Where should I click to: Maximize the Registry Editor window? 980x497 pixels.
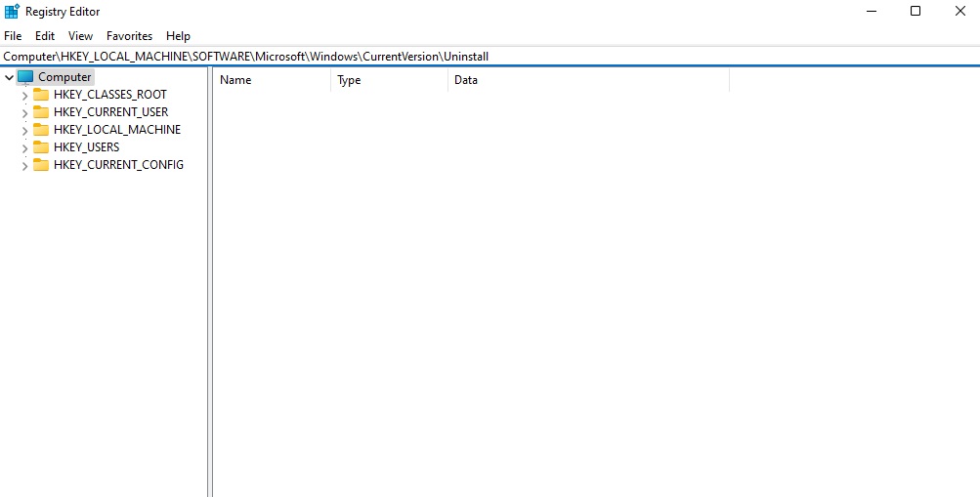click(x=916, y=12)
